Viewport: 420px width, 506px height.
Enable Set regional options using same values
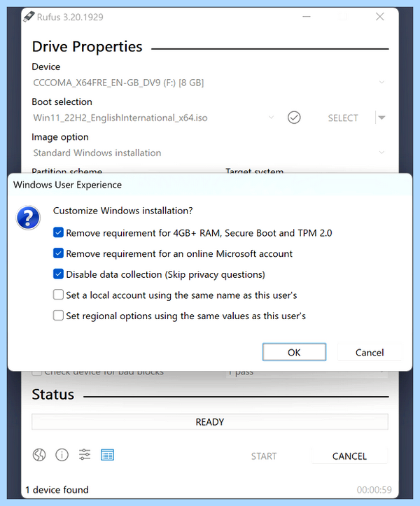pyautogui.click(x=58, y=315)
